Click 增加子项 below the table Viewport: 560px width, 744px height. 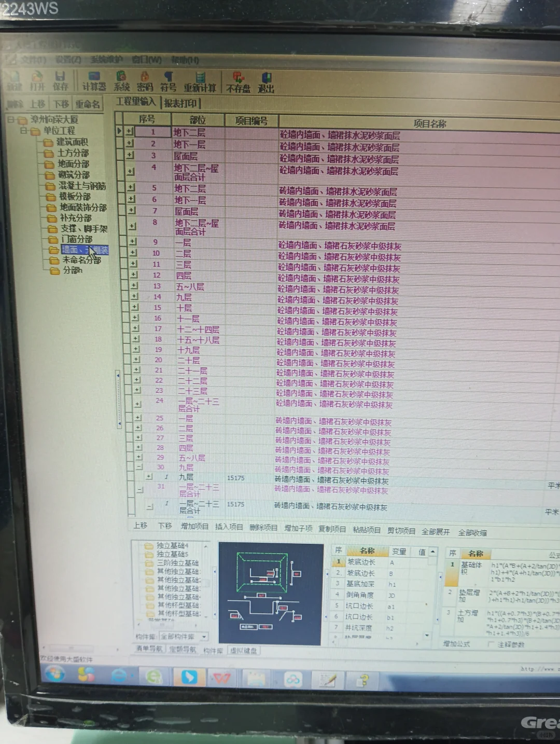(x=298, y=528)
